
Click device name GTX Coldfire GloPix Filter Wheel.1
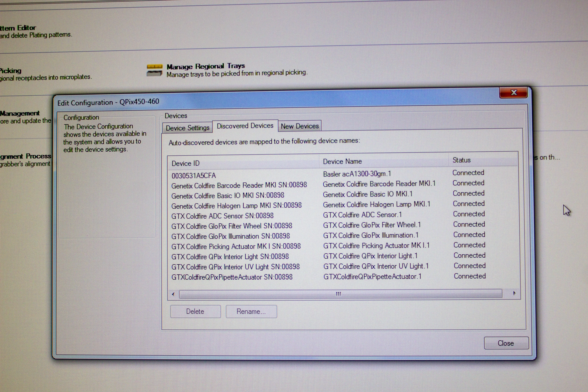point(372,225)
